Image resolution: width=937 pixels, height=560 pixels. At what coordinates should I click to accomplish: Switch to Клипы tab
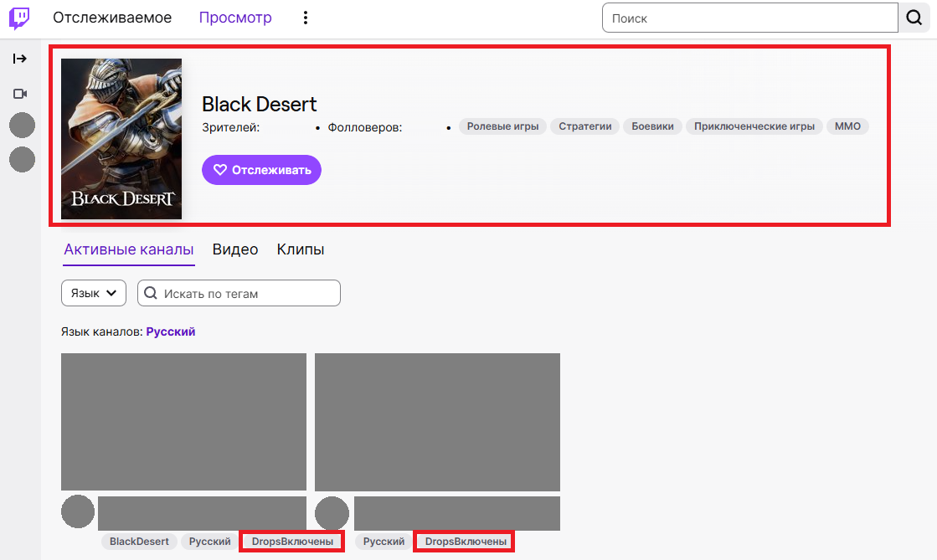coord(301,249)
